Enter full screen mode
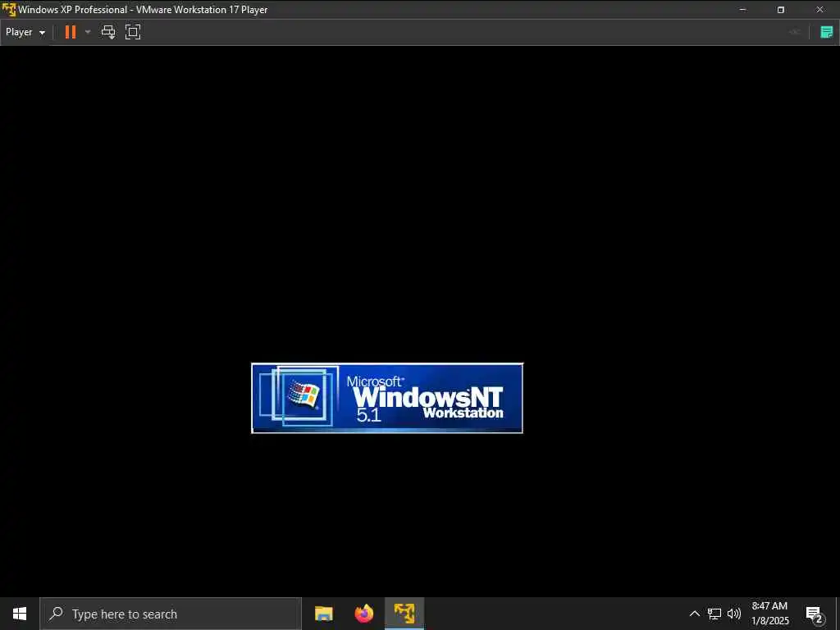The width and height of the screenshot is (840, 630). [x=133, y=32]
